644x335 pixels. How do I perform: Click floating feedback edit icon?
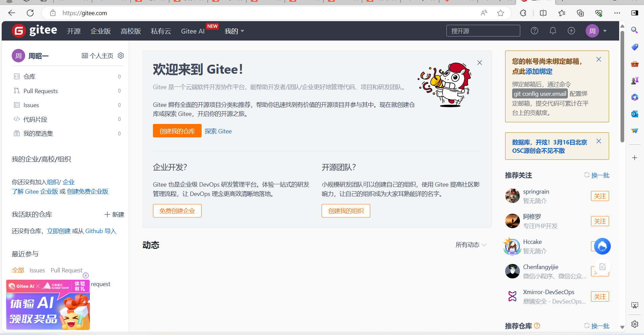pyautogui.click(x=602, y=267)
